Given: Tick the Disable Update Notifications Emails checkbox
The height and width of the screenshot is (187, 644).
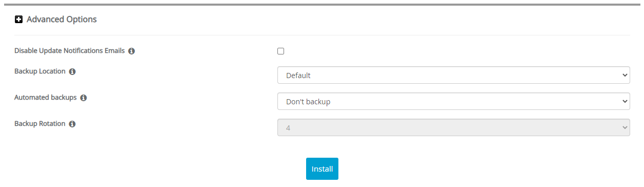Looking at the screenshot, I should (x=280, y=51).
